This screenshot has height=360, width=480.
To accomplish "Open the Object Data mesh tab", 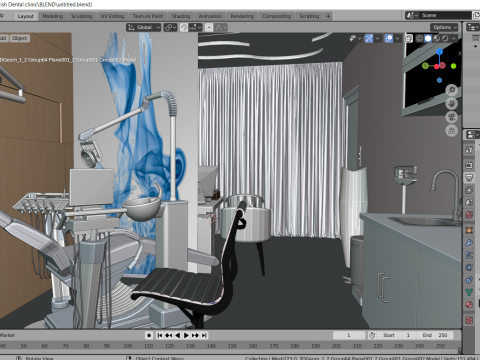I will click(469, 292).
